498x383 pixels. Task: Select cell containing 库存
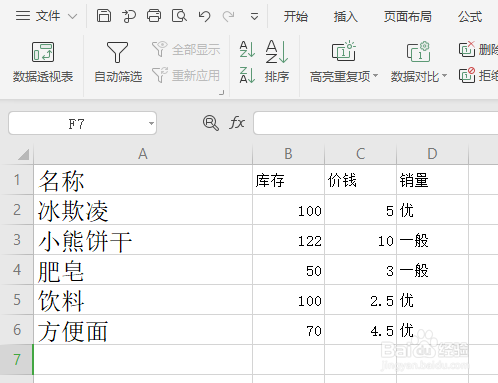tap(288, 180)
